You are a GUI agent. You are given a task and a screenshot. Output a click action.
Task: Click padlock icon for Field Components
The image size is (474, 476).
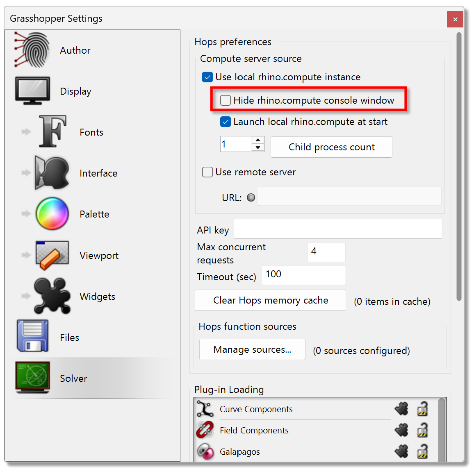(x=422, y=430)
